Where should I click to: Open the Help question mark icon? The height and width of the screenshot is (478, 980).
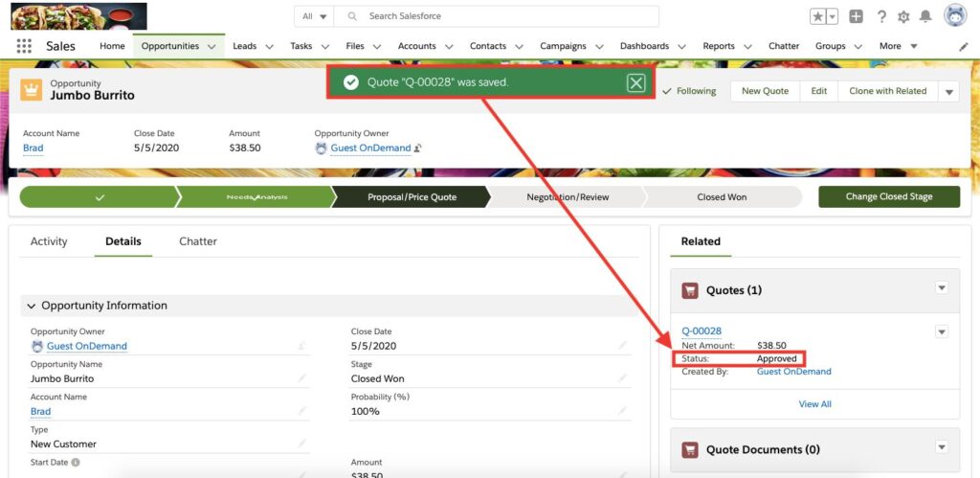(881, 17)
